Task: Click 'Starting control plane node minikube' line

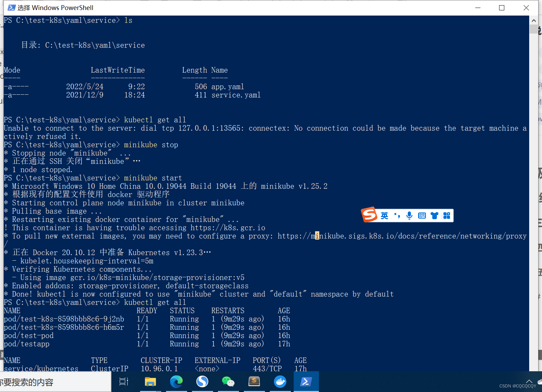Action: 124,203
